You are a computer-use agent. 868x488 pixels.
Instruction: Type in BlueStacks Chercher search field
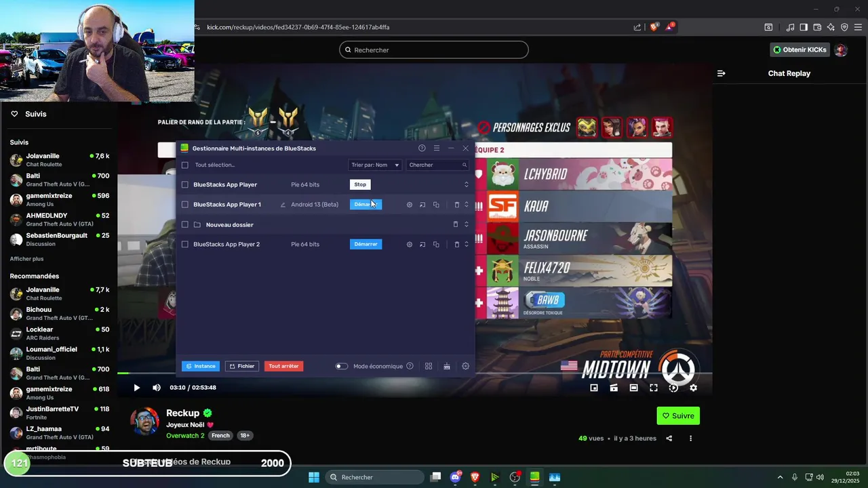(x=437, y=165)
